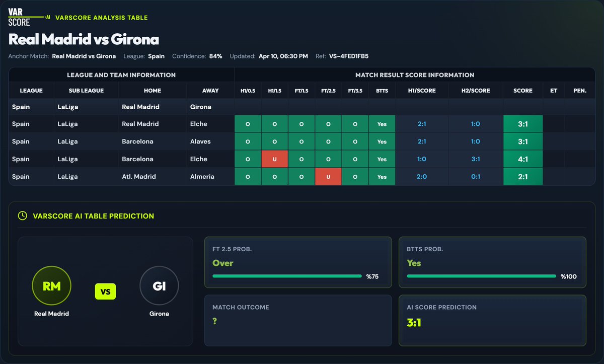Toggle BTTS Yes for Real Madrid vs Elche
This screenshot has width=604, height=364.
click(x=382, y=124)
